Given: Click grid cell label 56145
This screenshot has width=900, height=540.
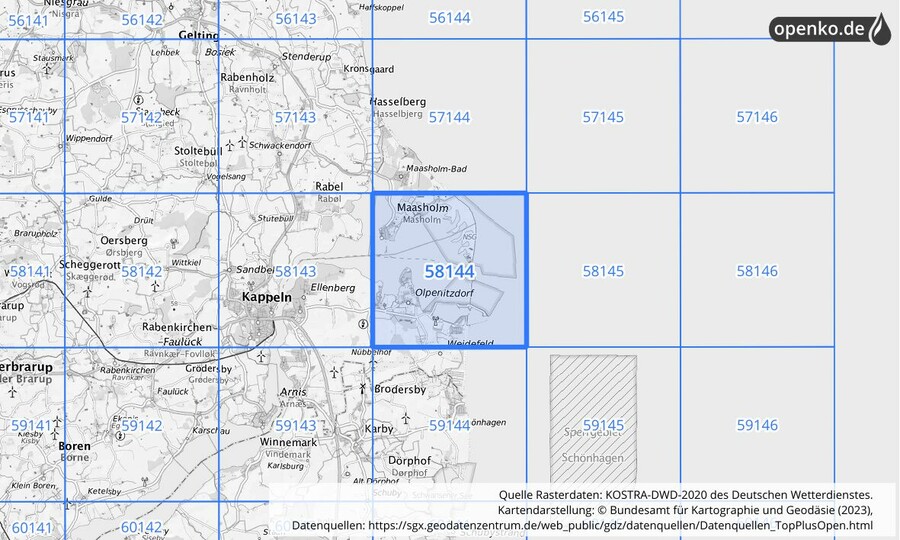Looking at the screenshot, I should point(603,17).
